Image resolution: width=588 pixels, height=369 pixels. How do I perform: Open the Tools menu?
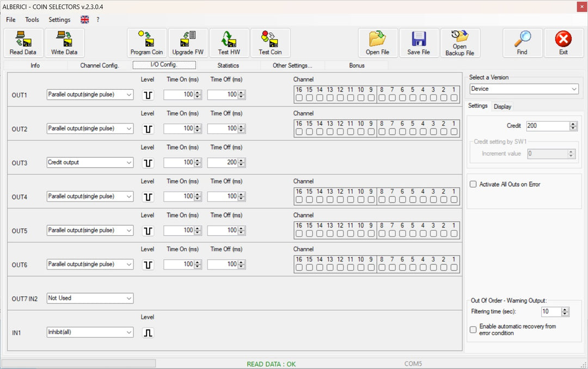[x=32, y=20]
